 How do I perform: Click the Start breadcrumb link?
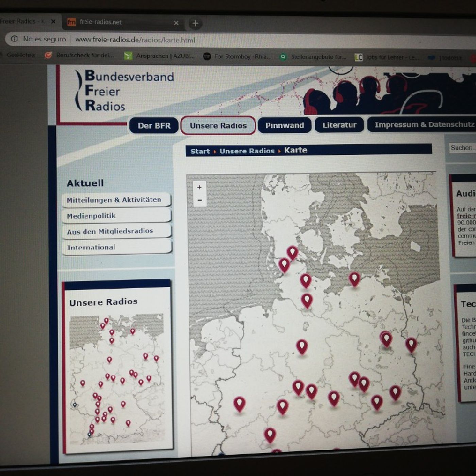coord(200,151)
